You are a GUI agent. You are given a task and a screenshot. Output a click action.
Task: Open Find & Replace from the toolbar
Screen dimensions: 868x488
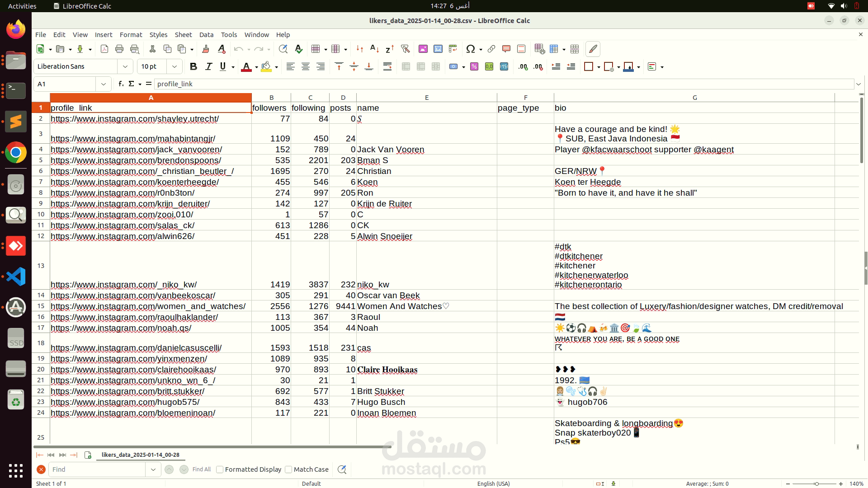[x=283, y=49]
